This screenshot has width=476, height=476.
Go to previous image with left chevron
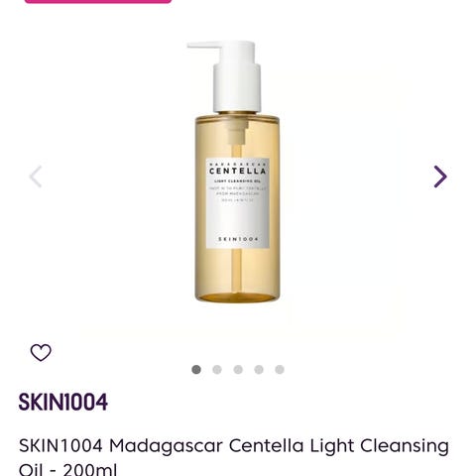[36, 177]
